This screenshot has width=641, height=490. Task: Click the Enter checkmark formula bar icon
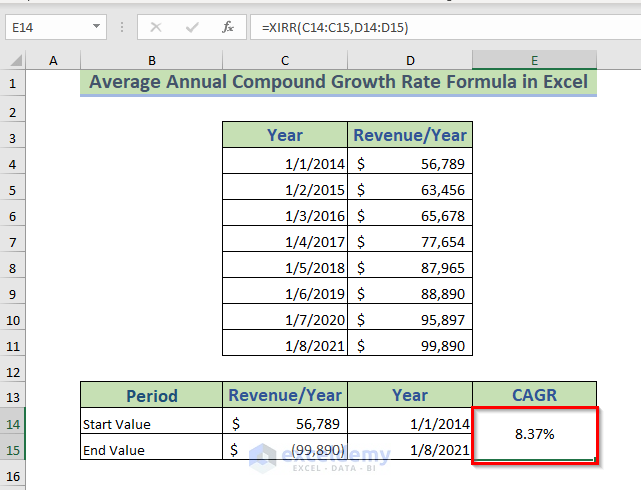pos(192,27)
